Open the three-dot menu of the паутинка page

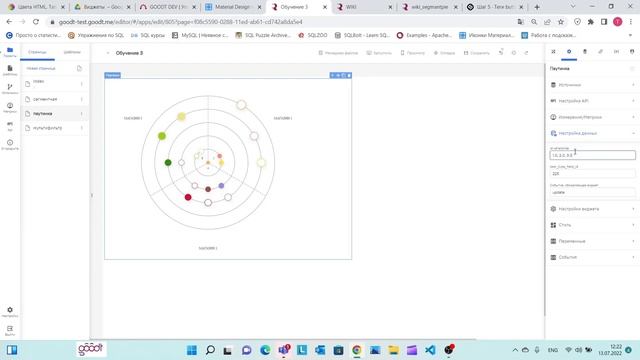coord(82,113)
